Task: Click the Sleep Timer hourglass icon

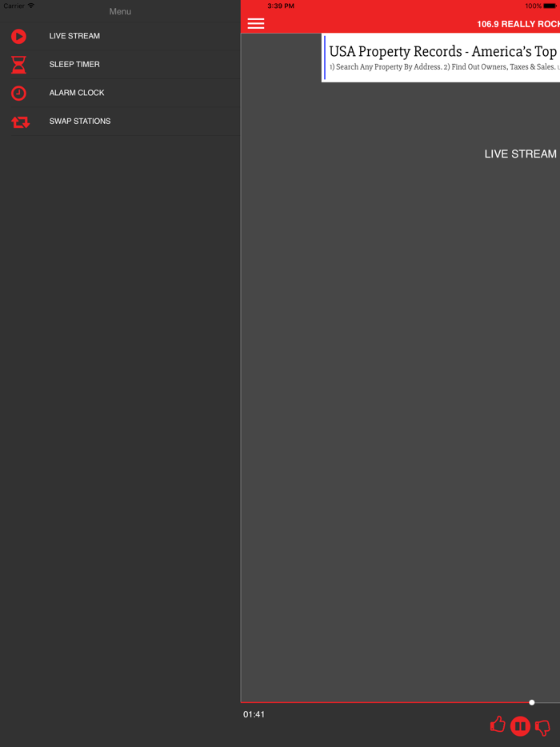Action: (18, 65)
